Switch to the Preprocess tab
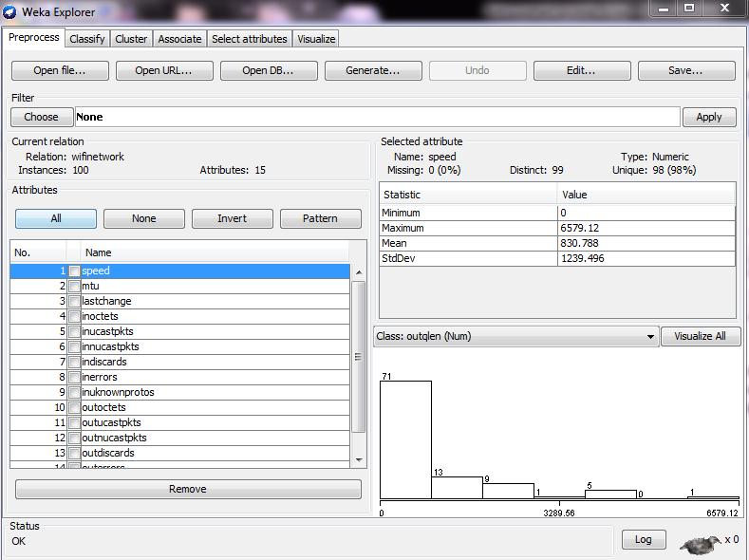The height and width of the screenshot is (560, 749). 34,37
